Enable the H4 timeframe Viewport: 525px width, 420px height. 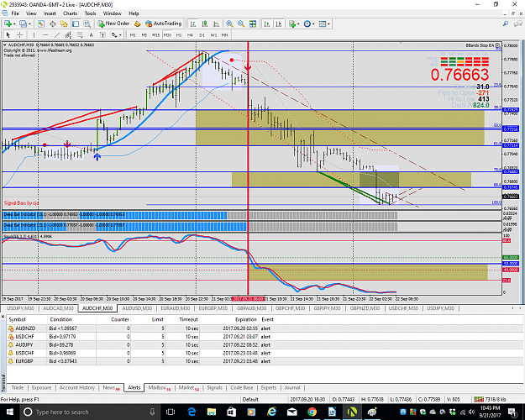pos(190,34)
